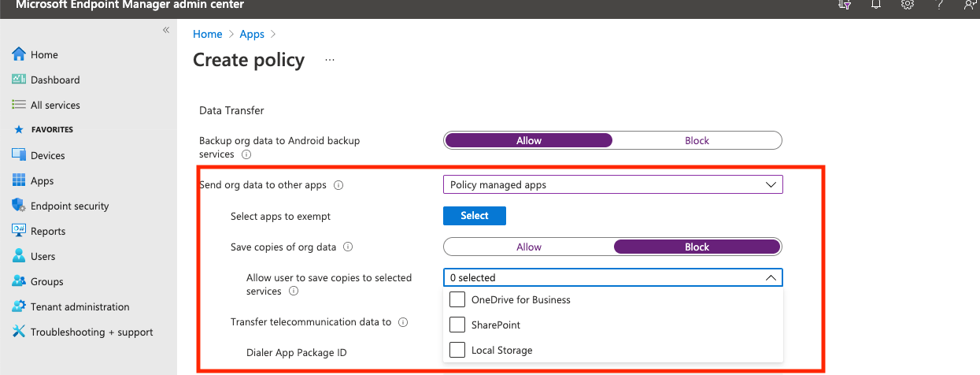Image resolution: width=980 pixels, height=375 pixels.
Task: Click the Microsoft Endpoint Manager admin center title
Action: [x=130, y=5]
